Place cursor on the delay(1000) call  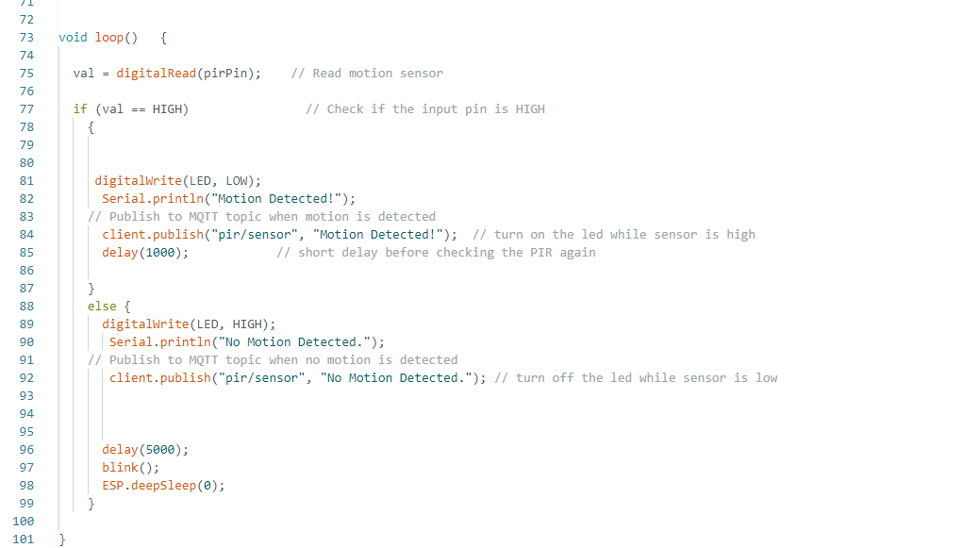(x=145, y=253)
